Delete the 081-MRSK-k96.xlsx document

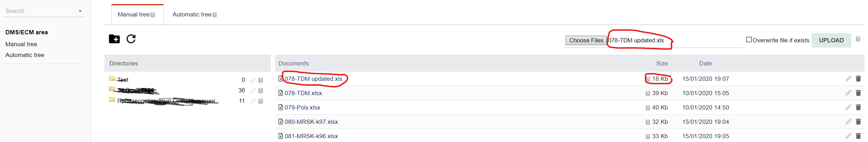[x=858, y=136]
